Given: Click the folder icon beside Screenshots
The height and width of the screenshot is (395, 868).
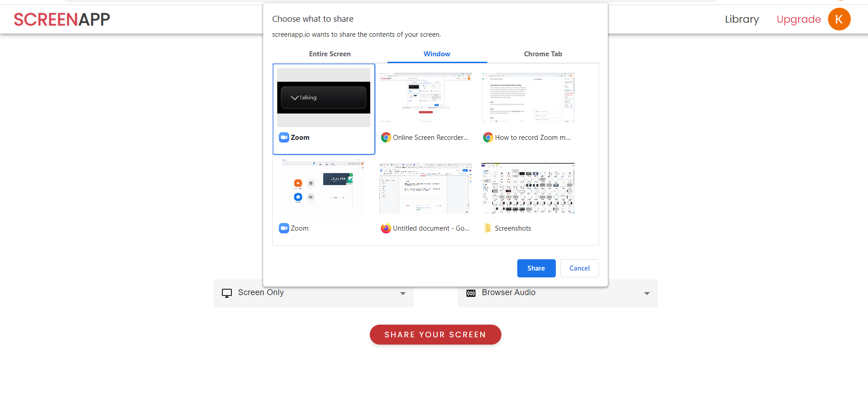Looking at the screenshot, I should (x=488, y=228).
